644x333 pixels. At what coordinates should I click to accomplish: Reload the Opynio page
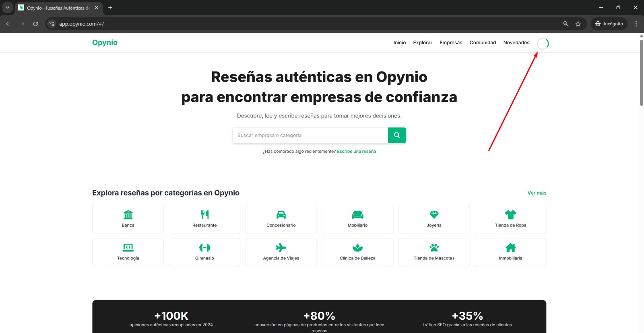(35, 24)
